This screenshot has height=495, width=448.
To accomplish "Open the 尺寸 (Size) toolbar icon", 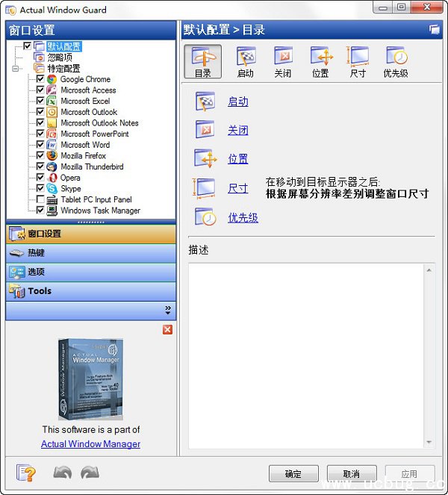I will tap(358, 61).
